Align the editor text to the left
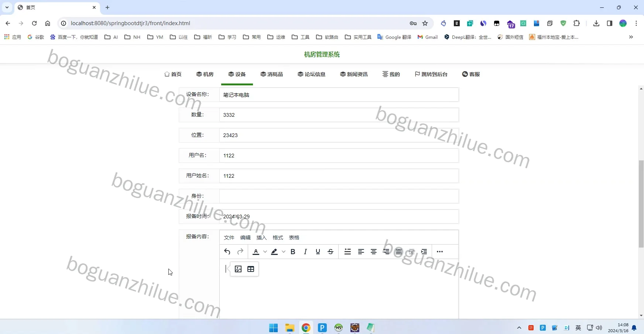The image size is (644, 334). [x=361, y=252]
